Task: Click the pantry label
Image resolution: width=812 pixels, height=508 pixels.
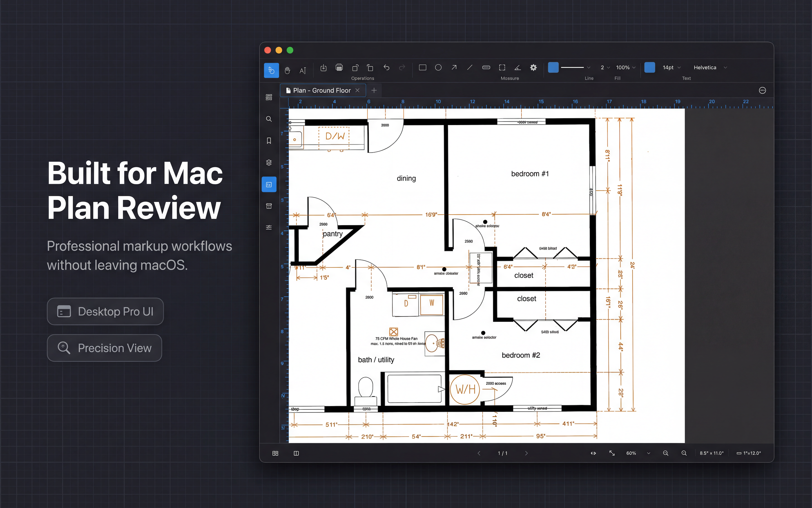Action: tap(332, 234)
